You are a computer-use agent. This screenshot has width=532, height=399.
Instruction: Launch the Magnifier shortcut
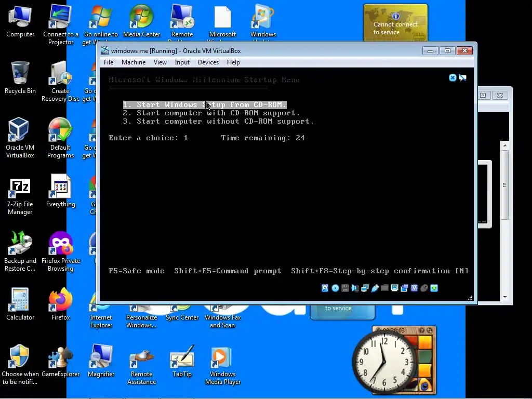101,361
